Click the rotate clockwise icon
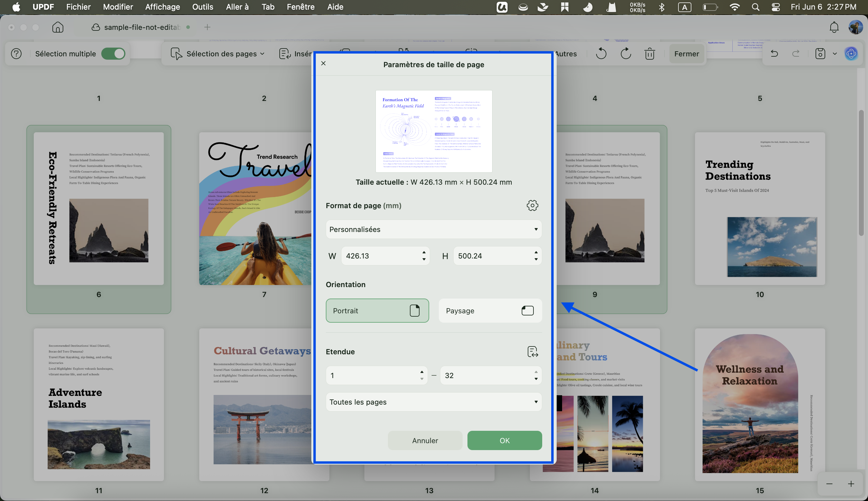 click(x=625, y=54)
